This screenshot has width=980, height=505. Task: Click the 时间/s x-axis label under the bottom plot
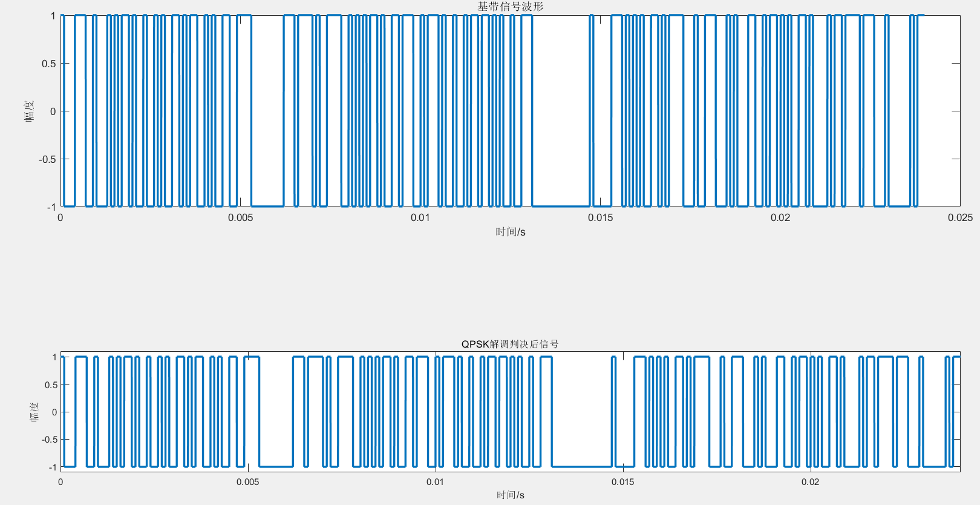click(x=511, y=495)
